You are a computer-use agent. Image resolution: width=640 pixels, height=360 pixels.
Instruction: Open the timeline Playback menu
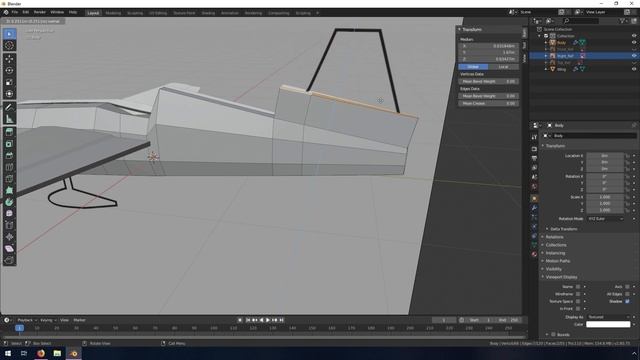[27, 320]
